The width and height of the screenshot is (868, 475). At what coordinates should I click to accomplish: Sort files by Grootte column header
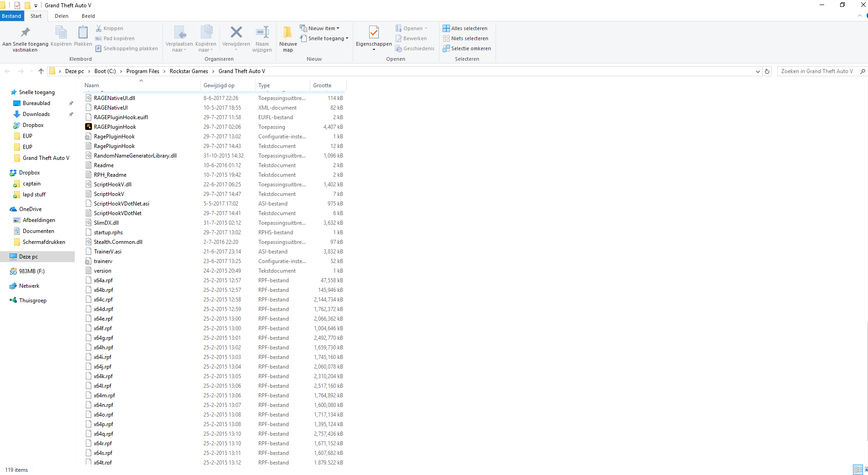tap(322, 85)
